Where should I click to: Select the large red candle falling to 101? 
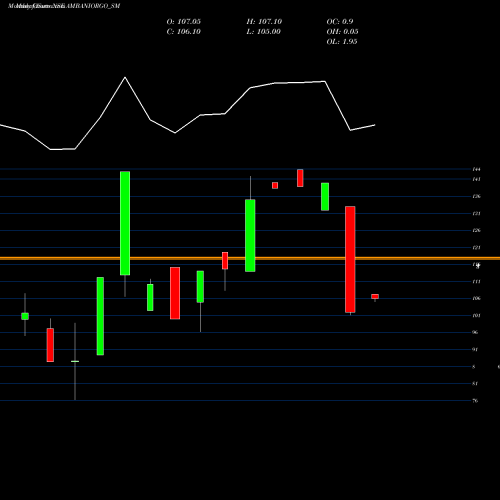pos(350,259)
